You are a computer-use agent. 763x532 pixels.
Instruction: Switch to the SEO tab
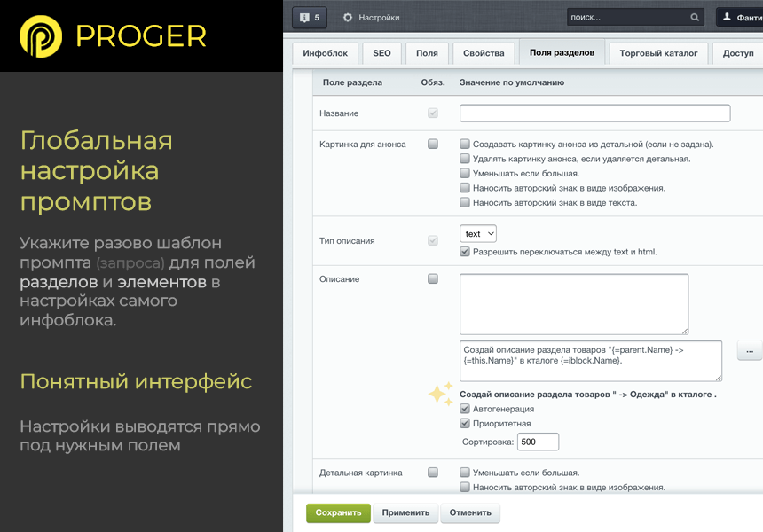pos(381,52)
